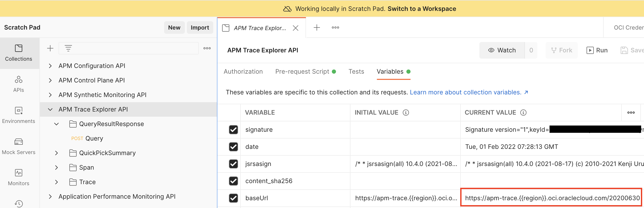Open the APIs sidebar section
The width and height of the screenshot is (644, 208).
coord(18,84)
